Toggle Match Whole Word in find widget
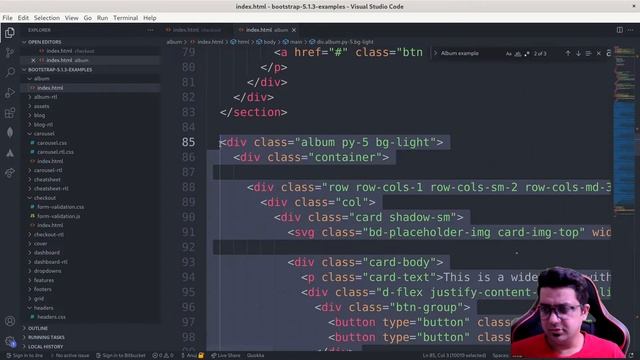The width and height of the screenshot is (640, 360). [518, 54]
